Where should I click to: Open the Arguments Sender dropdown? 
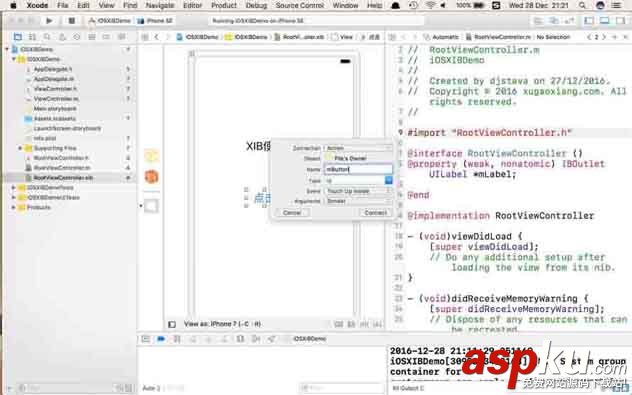pyautogui.click(x=358, y=201)
